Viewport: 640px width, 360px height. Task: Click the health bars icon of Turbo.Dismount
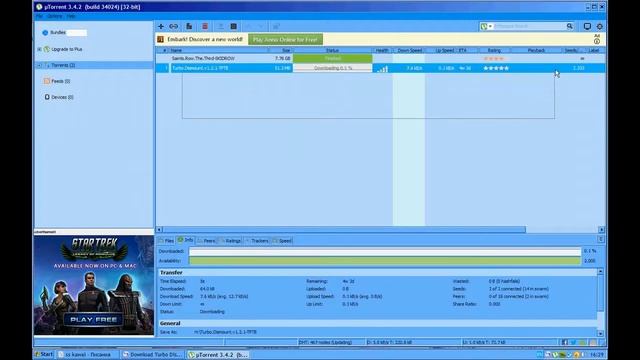pos(382,69)
